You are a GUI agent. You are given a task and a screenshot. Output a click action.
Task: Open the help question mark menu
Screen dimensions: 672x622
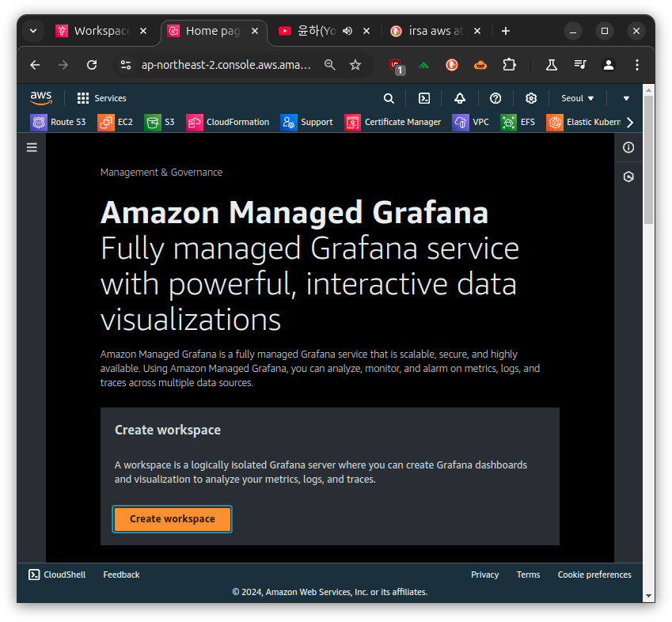coord(495,99)
